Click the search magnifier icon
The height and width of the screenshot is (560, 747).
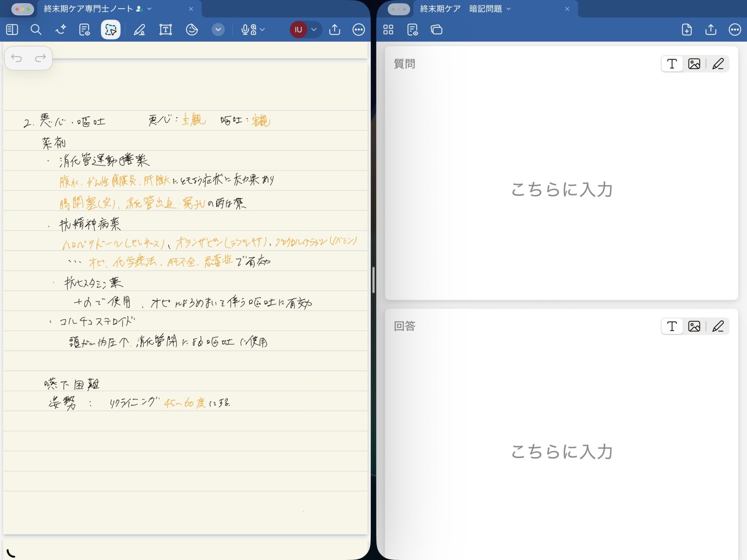(x=36, y=30)
